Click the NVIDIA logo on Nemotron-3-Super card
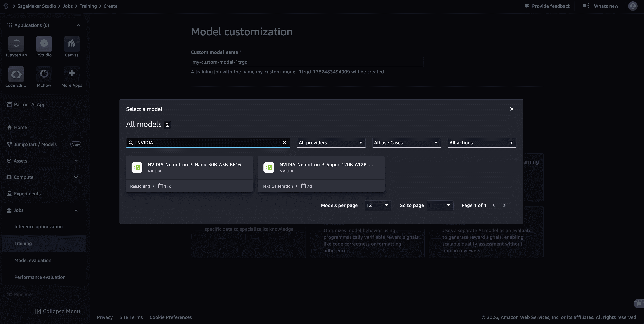Screen dimensions: 644x324 (x=269, y=168)
